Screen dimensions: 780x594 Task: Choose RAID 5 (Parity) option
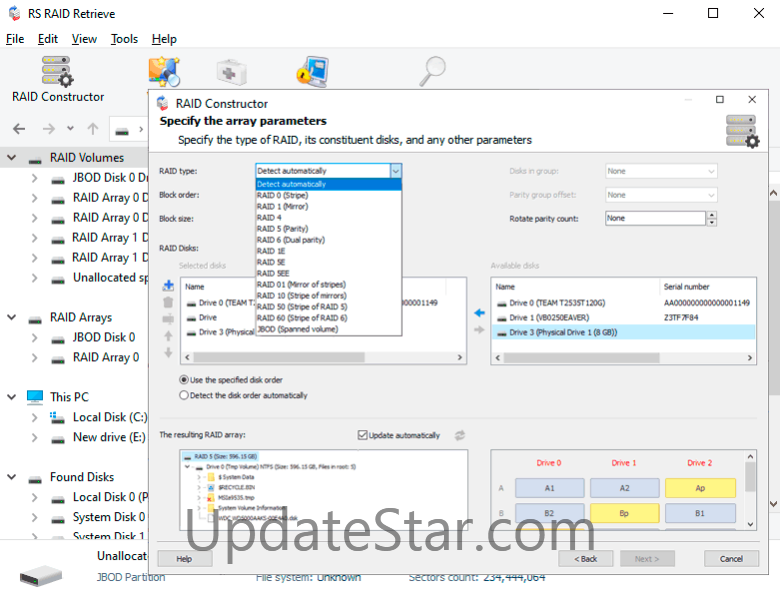(328, 229)
